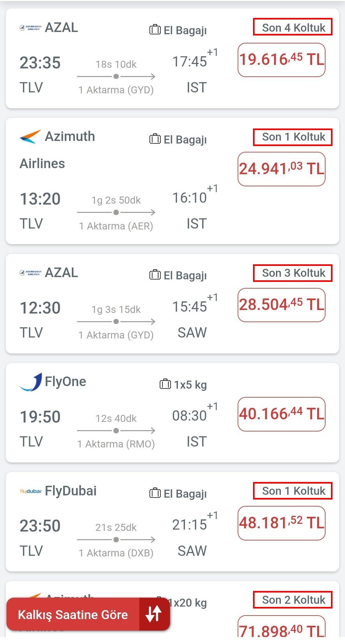The width and height of the screenshot is (345, 644).
Task: Tap the Son 3 Koltuk seat badge
Action: [293, 273]
